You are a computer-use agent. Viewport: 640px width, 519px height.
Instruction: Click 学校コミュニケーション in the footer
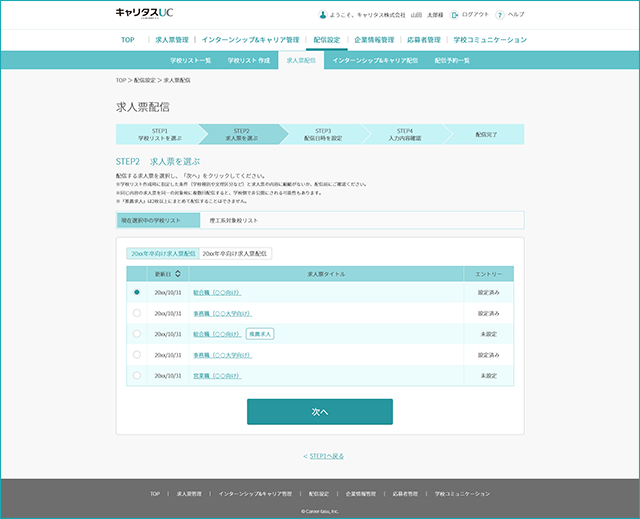462,494
